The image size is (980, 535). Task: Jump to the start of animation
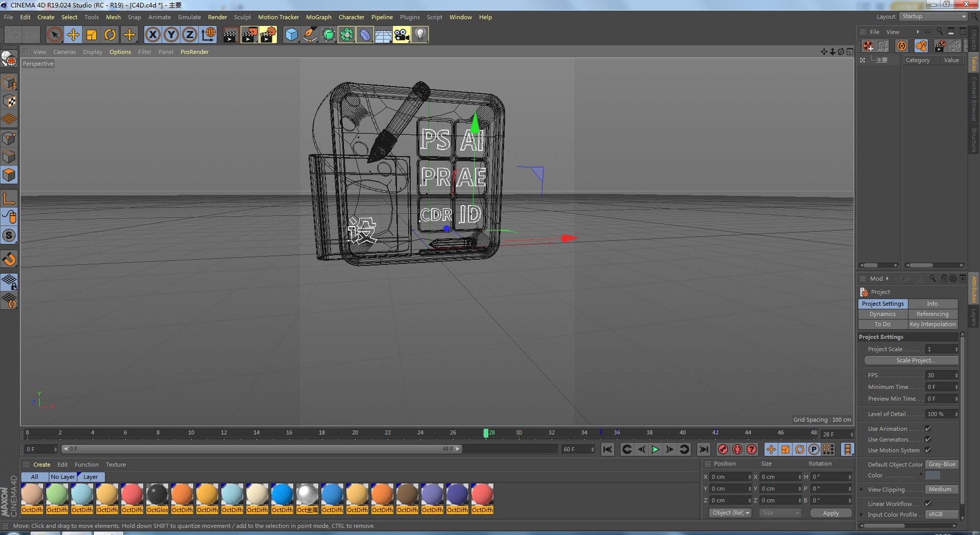tap(607, 449)
